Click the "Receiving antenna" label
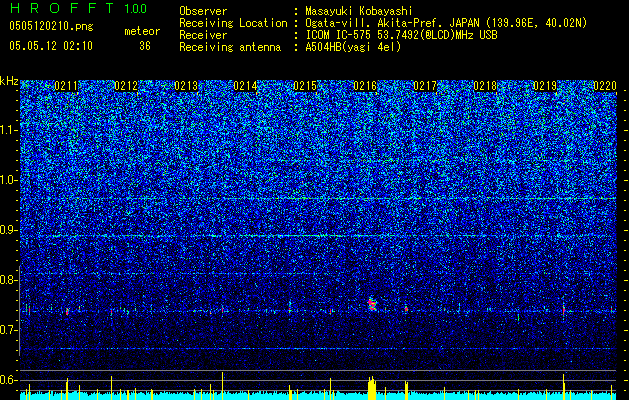 (x=230, y=47)
